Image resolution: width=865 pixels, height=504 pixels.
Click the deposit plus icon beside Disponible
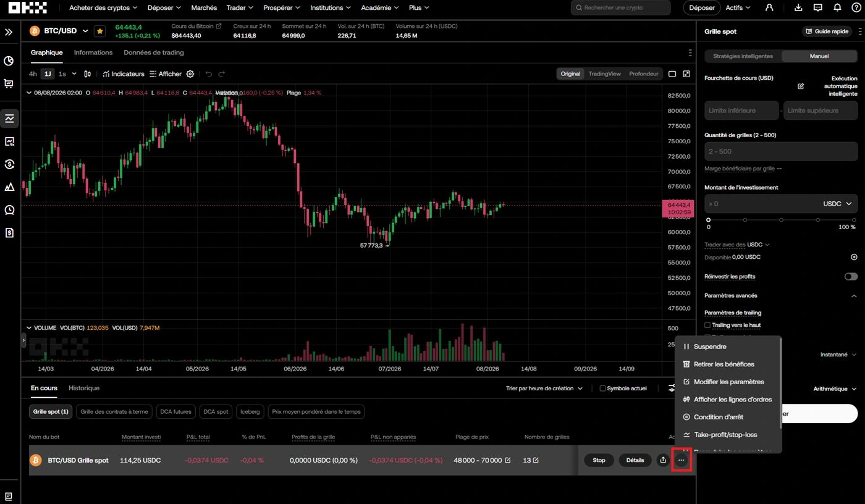coord(854,257)
